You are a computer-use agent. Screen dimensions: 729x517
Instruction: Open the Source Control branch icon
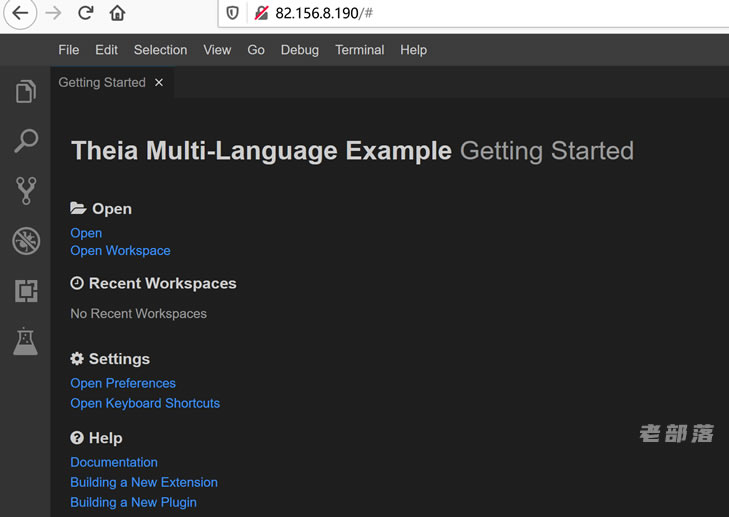(x=26, y=191)
